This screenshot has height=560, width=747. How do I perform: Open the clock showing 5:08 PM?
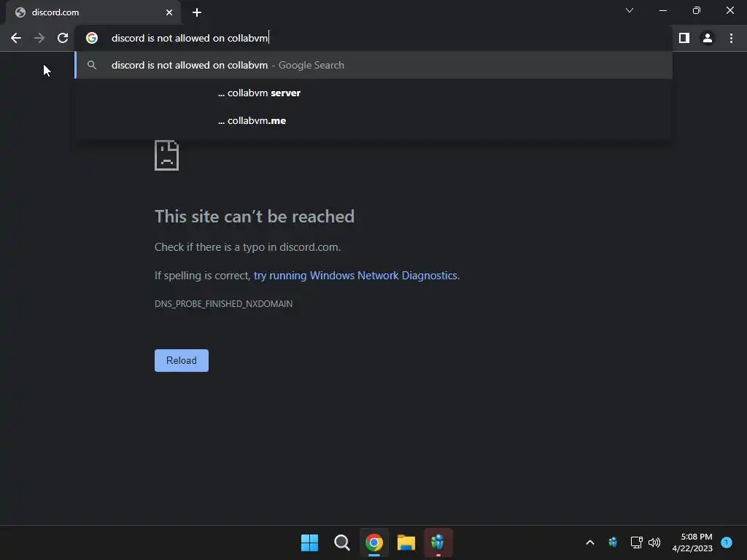(x=693, y=542)
